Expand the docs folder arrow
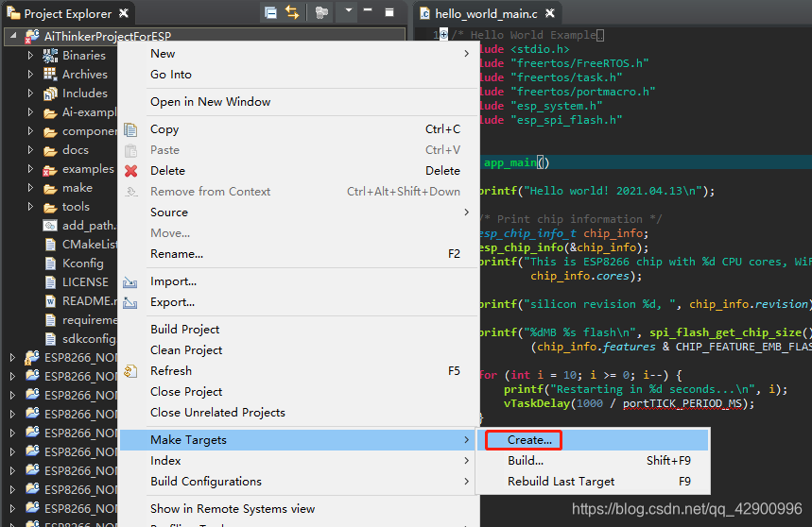The height and width of the screenshot is (527, 812). pos(30,150)
